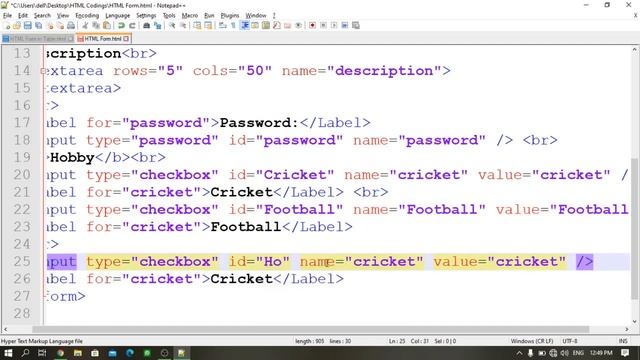Click the Copy toolbar icon
640x360 pixels.
point(96,25)
